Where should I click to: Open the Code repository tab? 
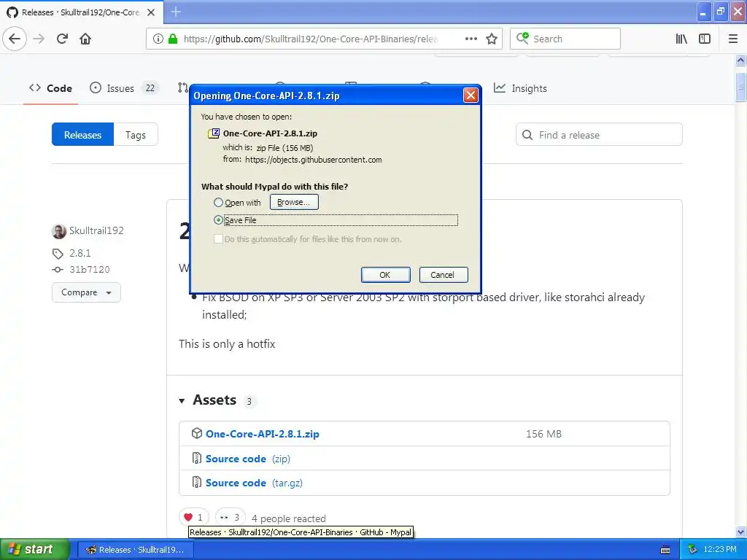click(50, 88)
